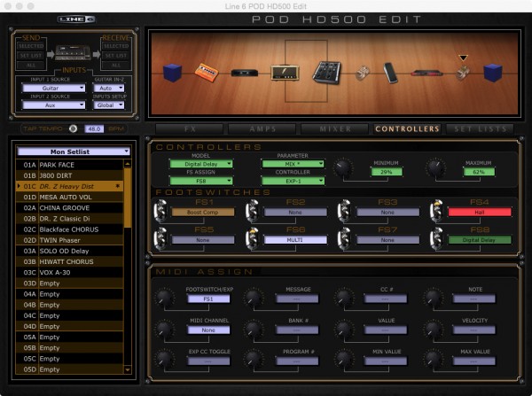Select preset 02A CHINA GROOVE
Image resolution: width=532 pixels, height=396 pixels.
pyautogui.click(x=69, y=208)
